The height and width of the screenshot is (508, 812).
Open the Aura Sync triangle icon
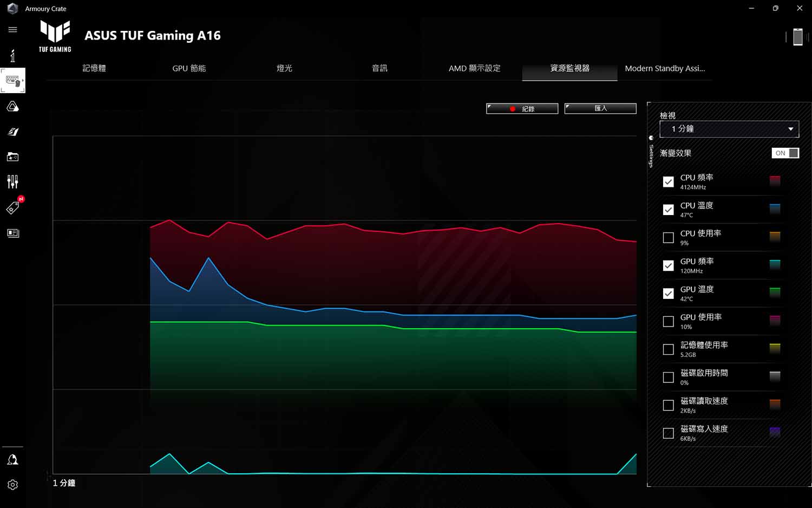click(12, 107)
